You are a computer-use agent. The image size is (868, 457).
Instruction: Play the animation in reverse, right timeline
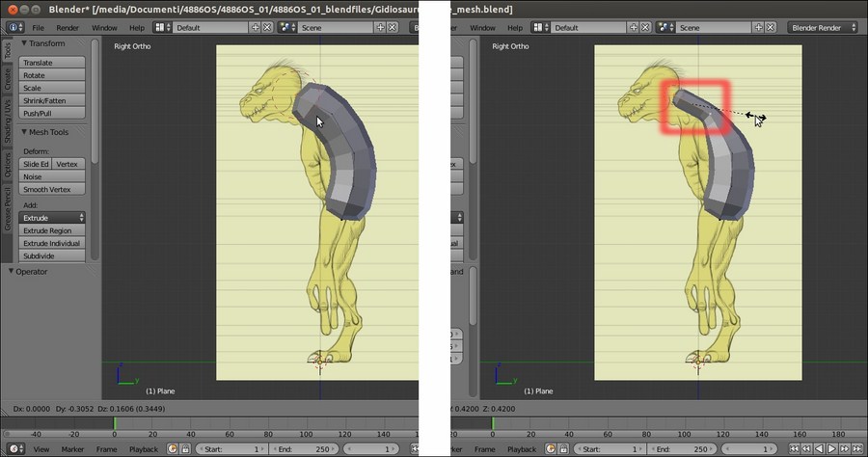pyautogui.click(x=819, y=448)
